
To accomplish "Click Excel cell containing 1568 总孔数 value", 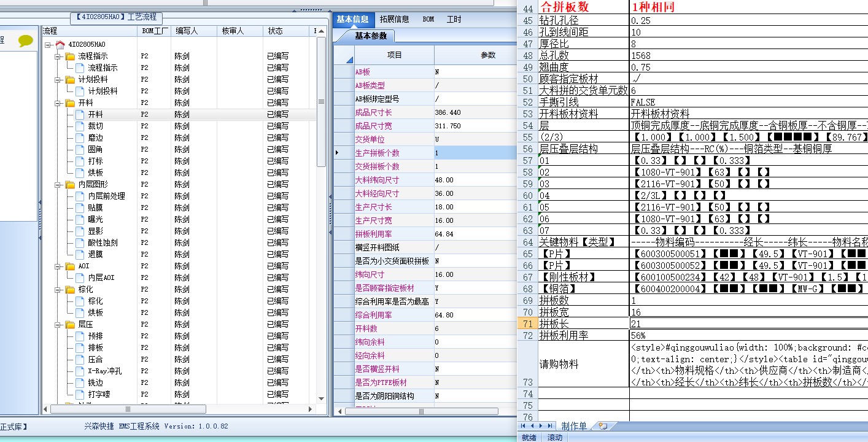I will (749, 55).
